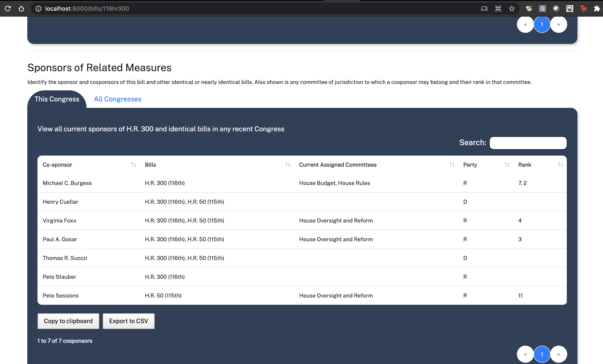Sort table by Co-sponsor column arrows
The image size is (603, 364).
(x=133, y=165)
